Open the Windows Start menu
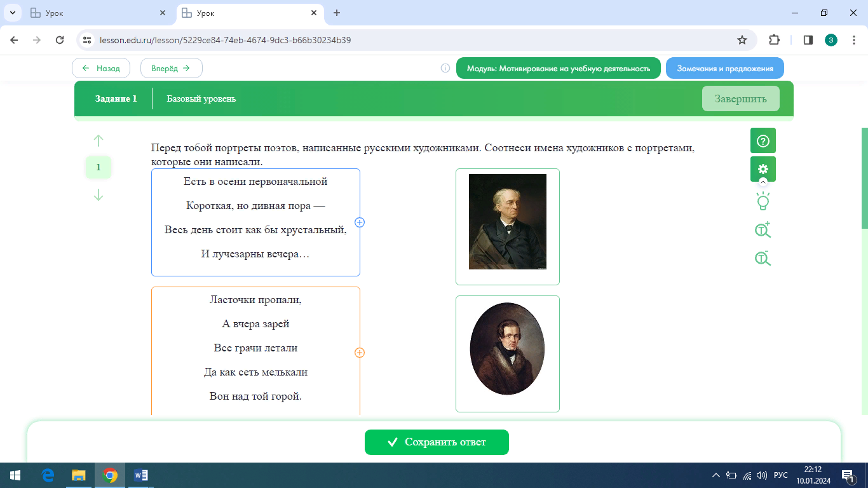 (x=15, y=475)
